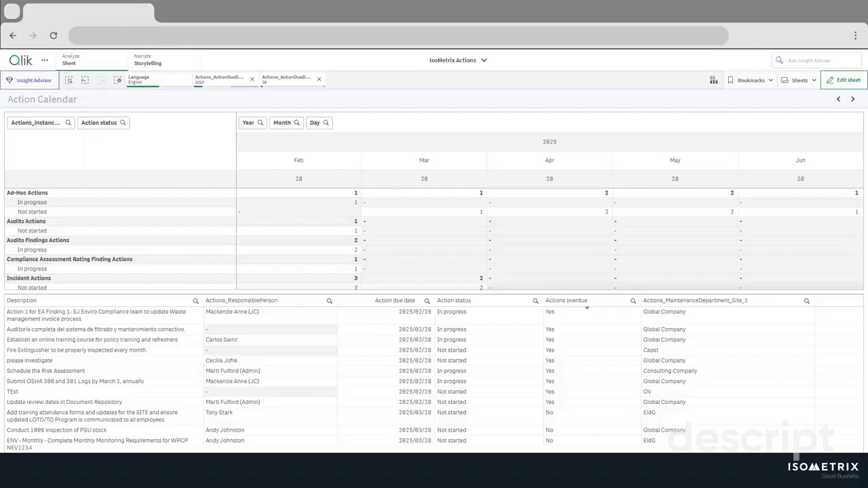Select Tony Stark in responsible person column
The width and height of the screenshot is (868, 488).
(219, 412)
